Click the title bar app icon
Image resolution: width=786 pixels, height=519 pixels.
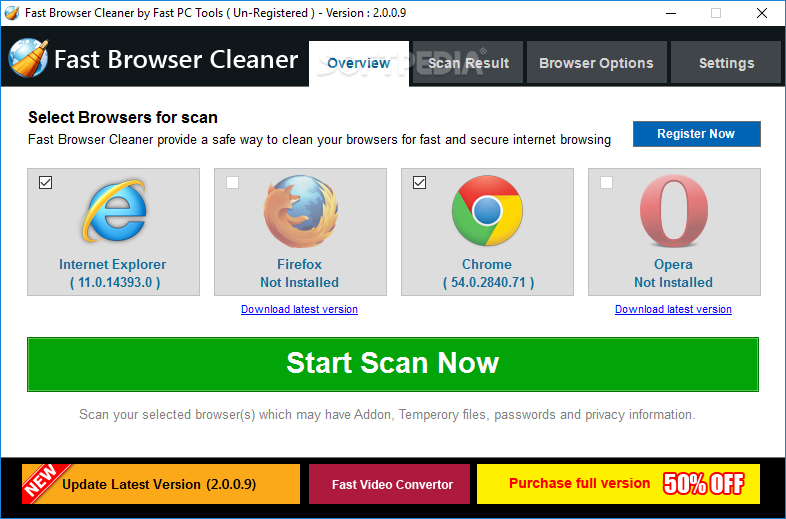pyautogui.click(x=12, y=13)
